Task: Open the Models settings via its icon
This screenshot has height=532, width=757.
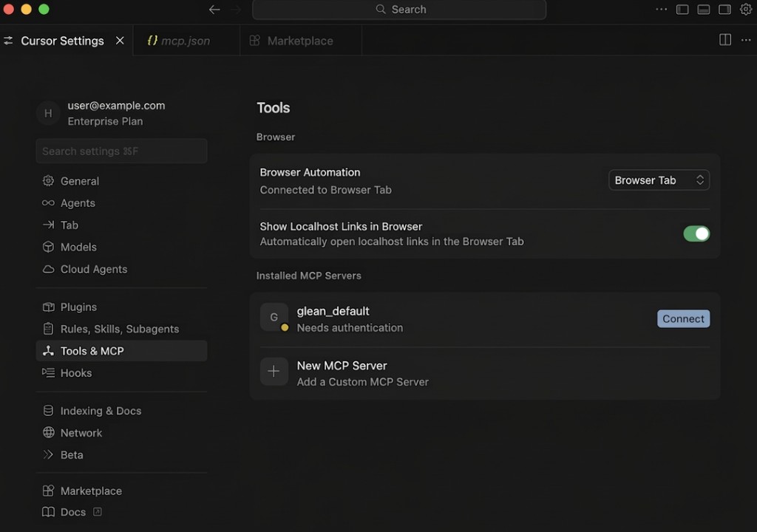Action: click(x=48, y=247)
